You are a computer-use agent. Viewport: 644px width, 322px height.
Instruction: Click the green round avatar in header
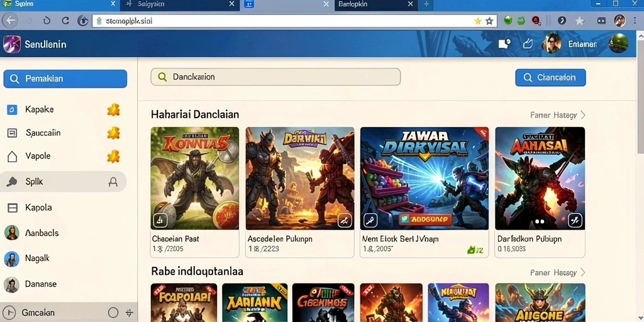(x=618, y=43)
